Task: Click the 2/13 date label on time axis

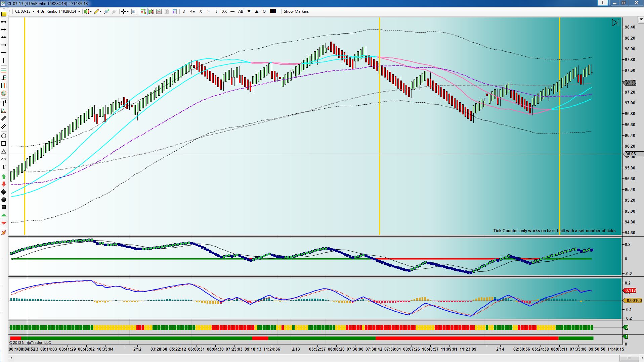Action: point(296,349)
